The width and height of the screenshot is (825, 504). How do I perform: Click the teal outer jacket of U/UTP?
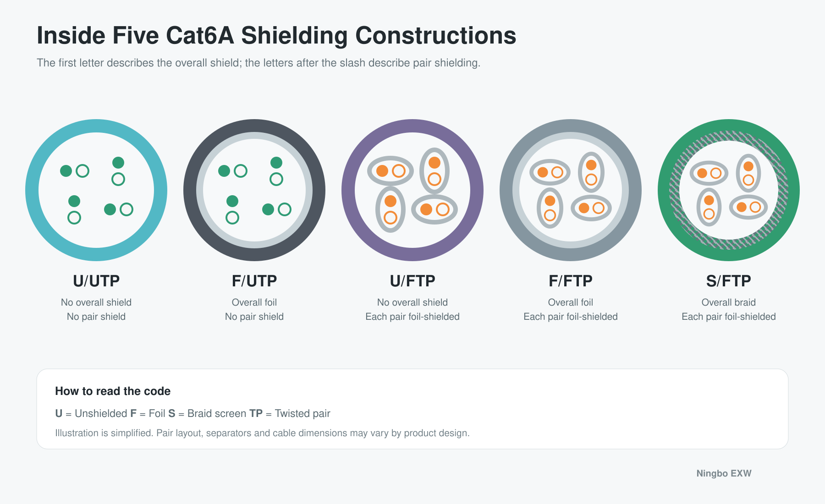point(96,126)
